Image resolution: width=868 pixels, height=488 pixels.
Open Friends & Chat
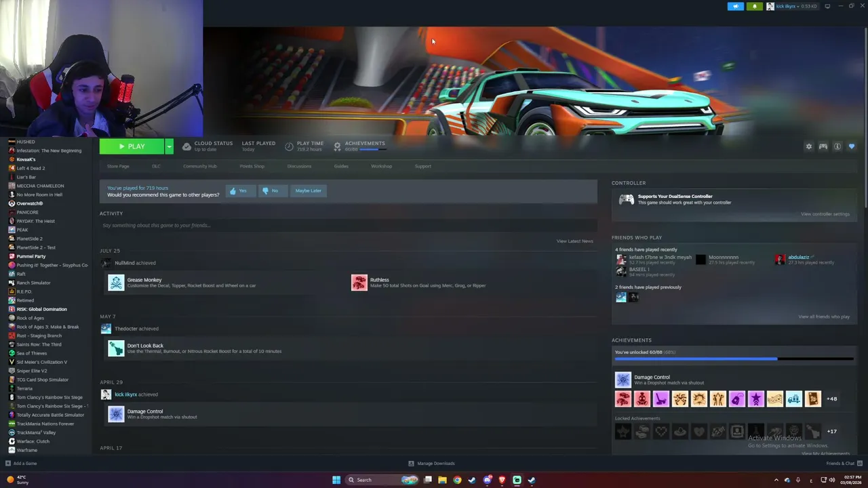coord(844,464)
